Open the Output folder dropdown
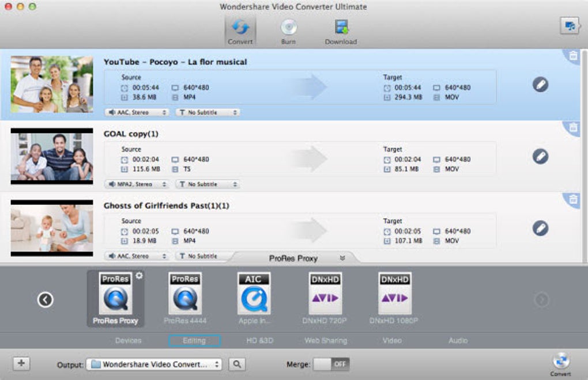Viewport: 588px width, 380px height. [x=154, y=364]
